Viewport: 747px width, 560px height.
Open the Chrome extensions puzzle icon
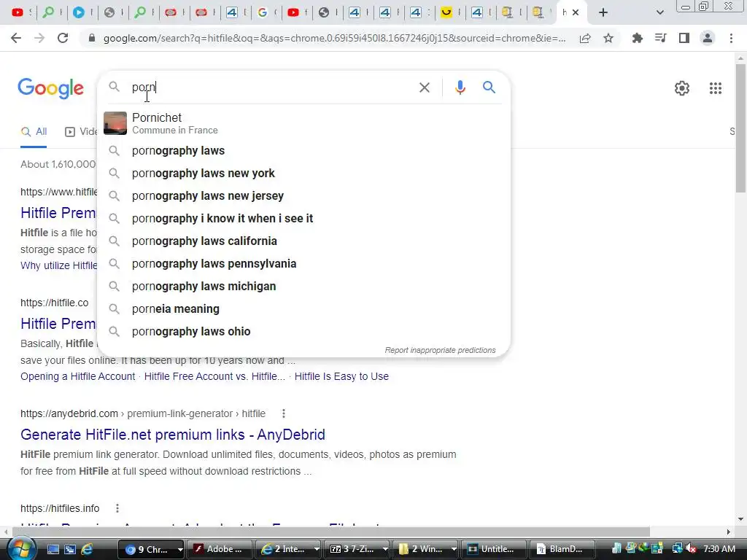[x=637, y=38]
